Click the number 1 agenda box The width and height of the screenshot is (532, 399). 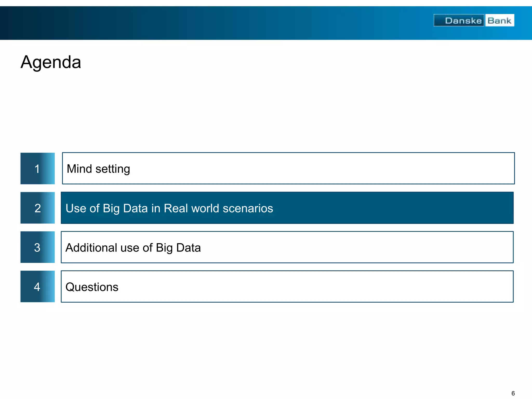pos(38,168)
